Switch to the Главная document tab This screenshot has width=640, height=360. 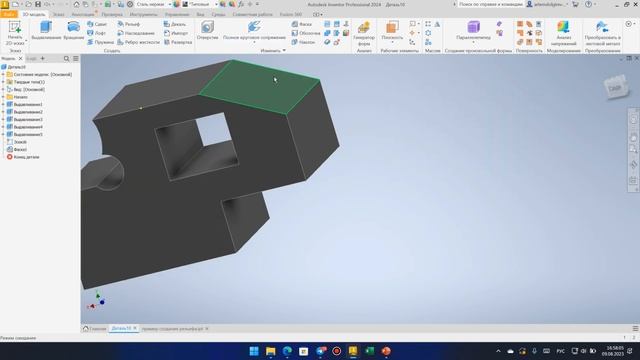click(x=95, y=329)
